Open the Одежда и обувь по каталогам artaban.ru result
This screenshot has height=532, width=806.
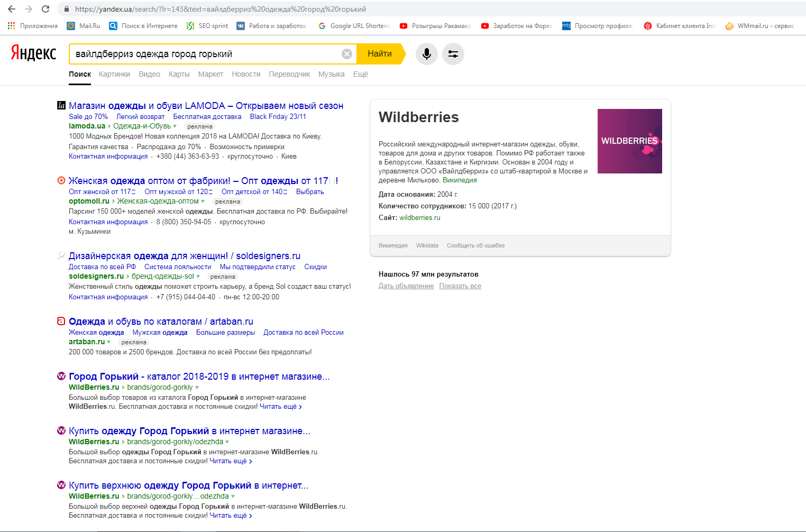[x=161, y=322]
